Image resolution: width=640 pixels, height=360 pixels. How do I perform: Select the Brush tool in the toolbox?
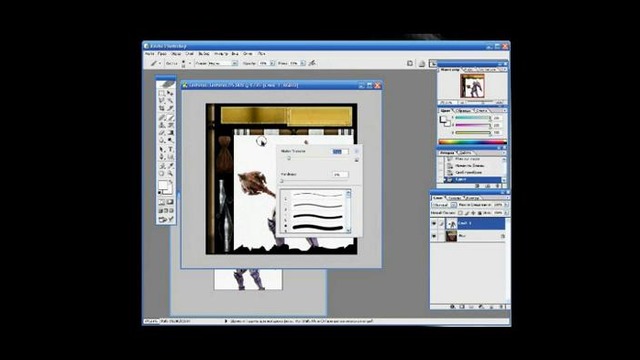tap(171, 118)
